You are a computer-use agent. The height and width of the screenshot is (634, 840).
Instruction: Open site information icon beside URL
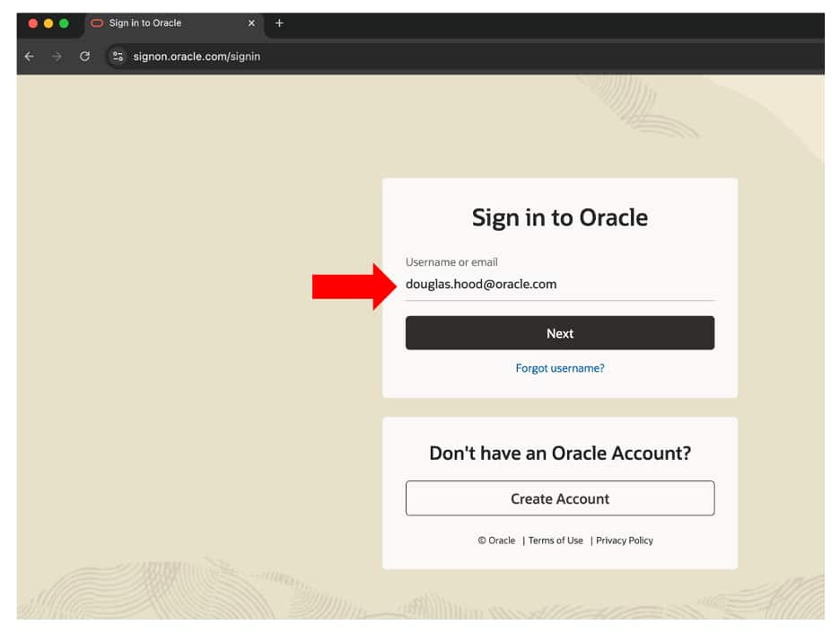coord(117,57)
